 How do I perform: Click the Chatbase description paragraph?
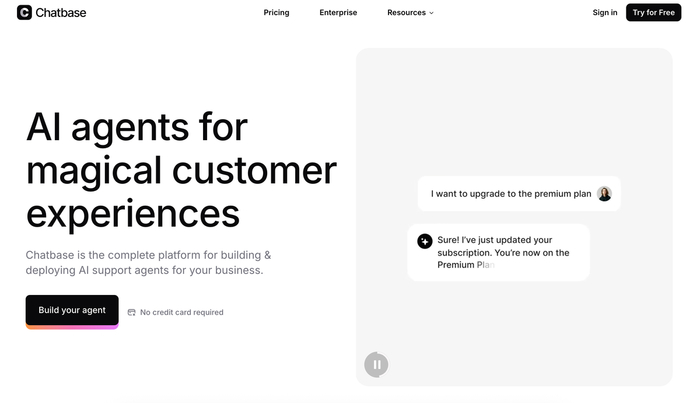tap(148, 263)
